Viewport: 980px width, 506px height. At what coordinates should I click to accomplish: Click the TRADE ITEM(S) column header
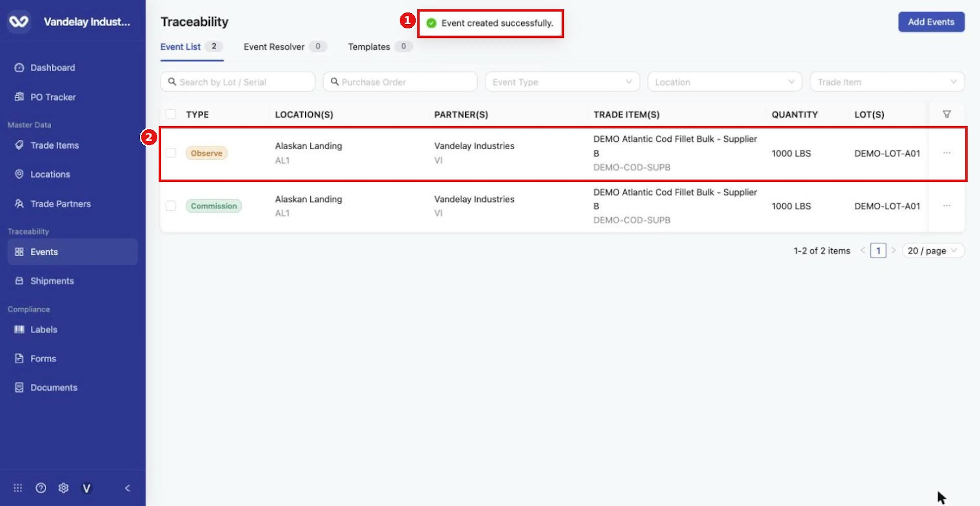pos(627,115)
